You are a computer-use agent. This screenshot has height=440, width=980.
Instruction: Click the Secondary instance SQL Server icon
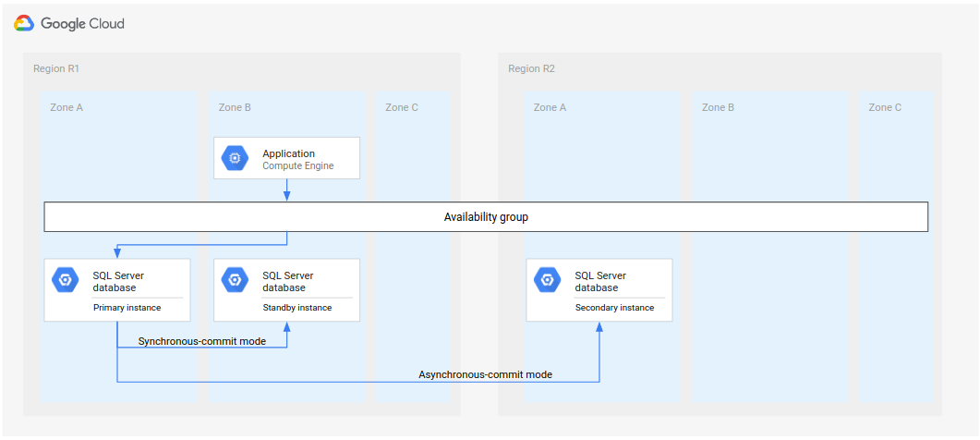[x=547, y=280]
